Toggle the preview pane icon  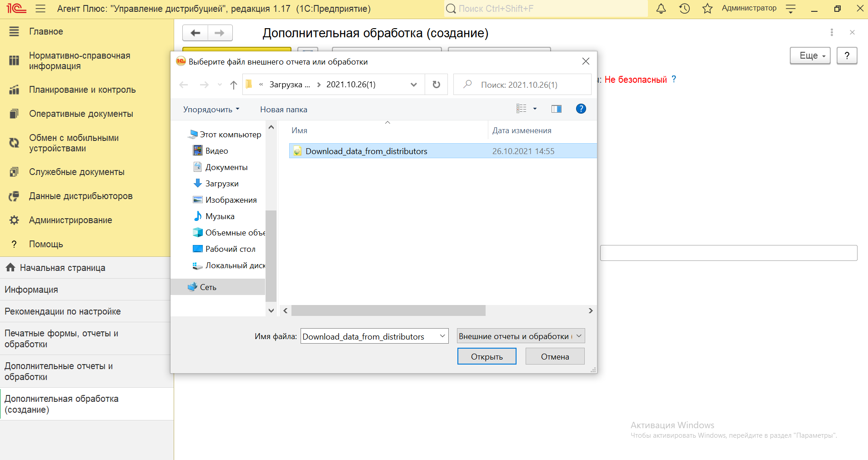557,109
